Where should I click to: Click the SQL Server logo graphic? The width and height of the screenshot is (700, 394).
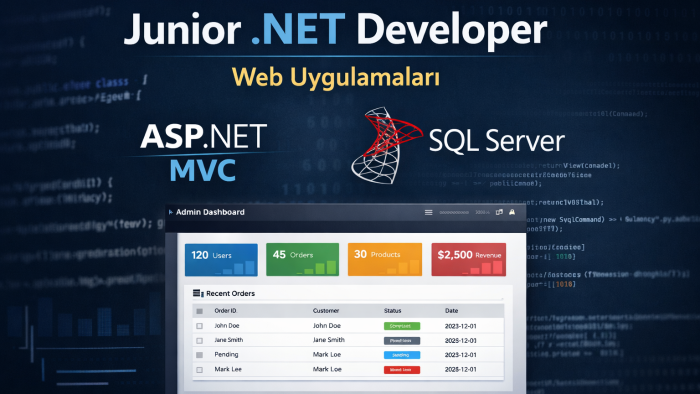point(387,145)
